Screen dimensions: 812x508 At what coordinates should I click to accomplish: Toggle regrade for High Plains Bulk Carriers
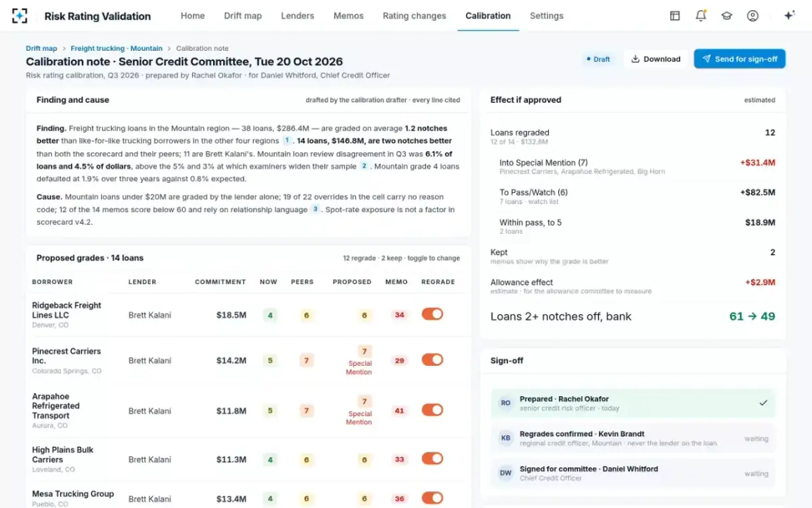432,459
